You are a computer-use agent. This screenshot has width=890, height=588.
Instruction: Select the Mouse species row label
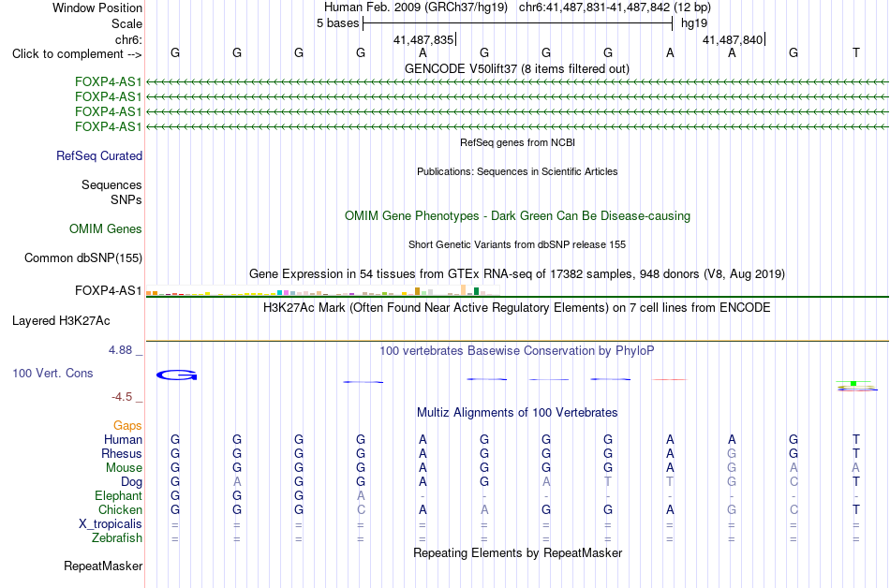click(x=124, y=468)
